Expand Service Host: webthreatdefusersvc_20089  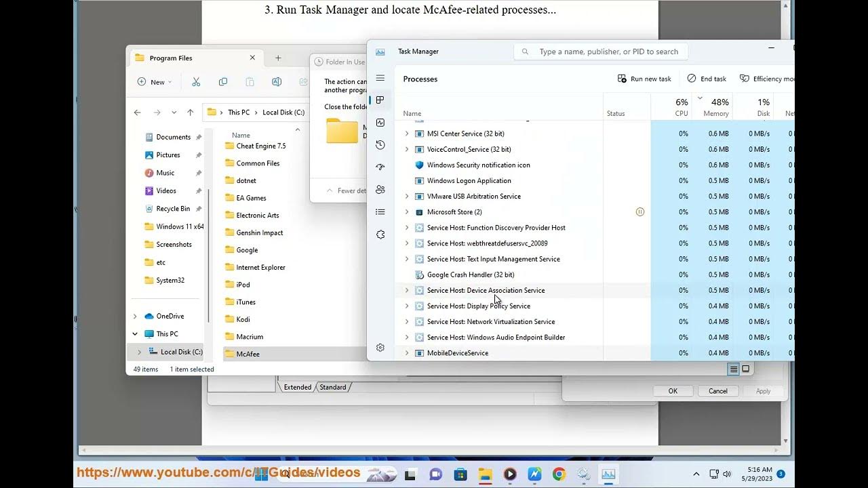coord(407,243)
